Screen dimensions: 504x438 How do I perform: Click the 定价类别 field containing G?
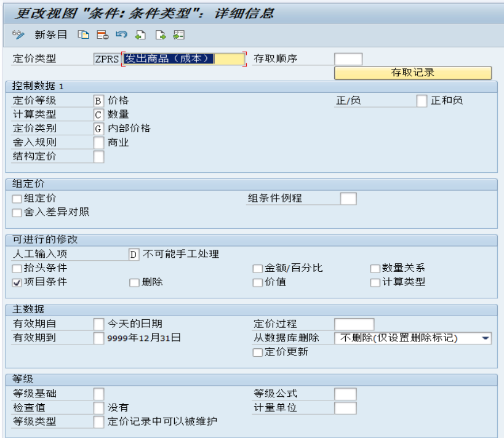[x=98, y=129]
